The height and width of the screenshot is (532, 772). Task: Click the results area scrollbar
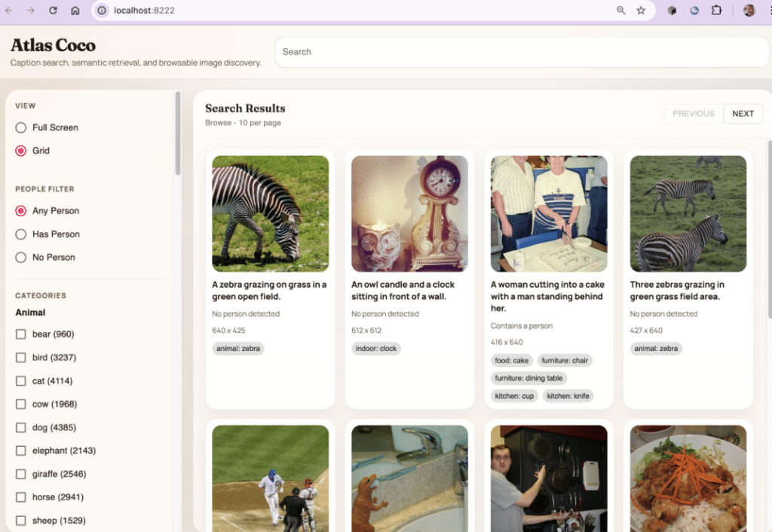pos(770,229)
